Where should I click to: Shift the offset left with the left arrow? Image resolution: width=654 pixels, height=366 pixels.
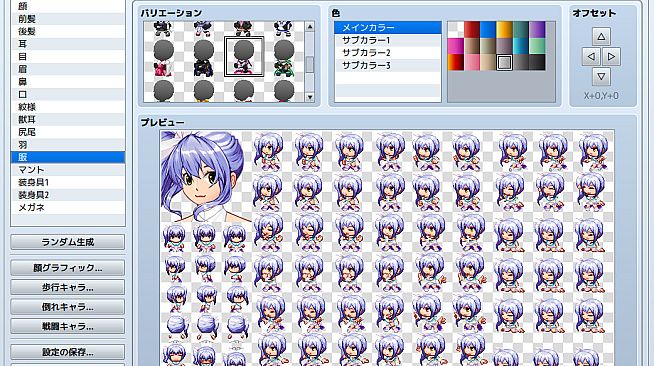pyautogui.click(x=591, y=56)
